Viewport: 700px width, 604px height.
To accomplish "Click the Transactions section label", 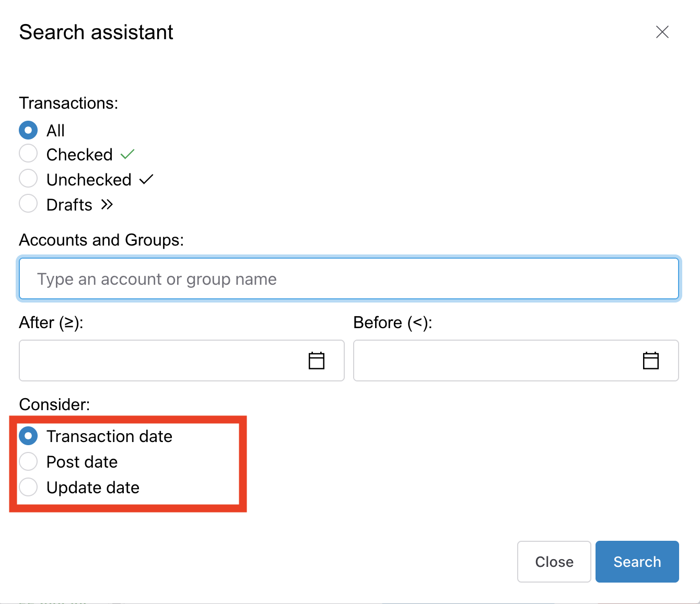I will [68, 103].
